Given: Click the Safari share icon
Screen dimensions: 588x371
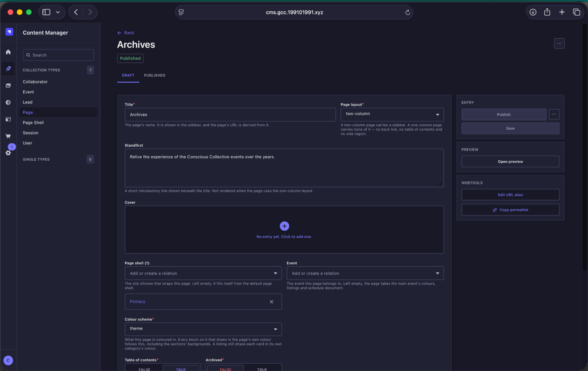Looking at the screenshot, I should coord(547,12).
